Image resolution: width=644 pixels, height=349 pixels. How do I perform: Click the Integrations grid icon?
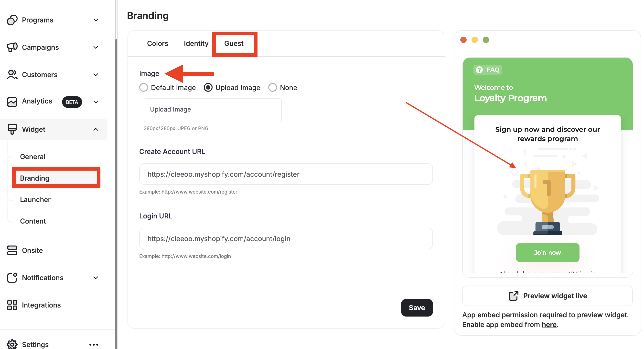click(12, 305)
